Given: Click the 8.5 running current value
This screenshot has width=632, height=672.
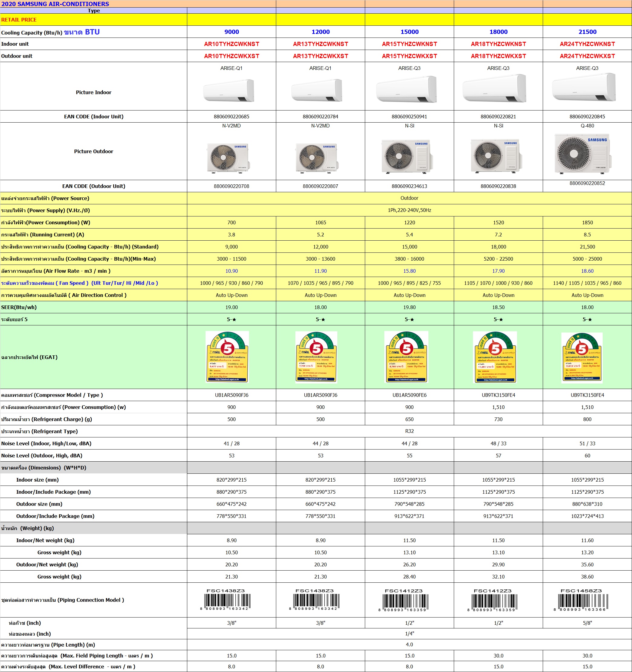Looking at the screenshot, I should (x=588, y=235).
